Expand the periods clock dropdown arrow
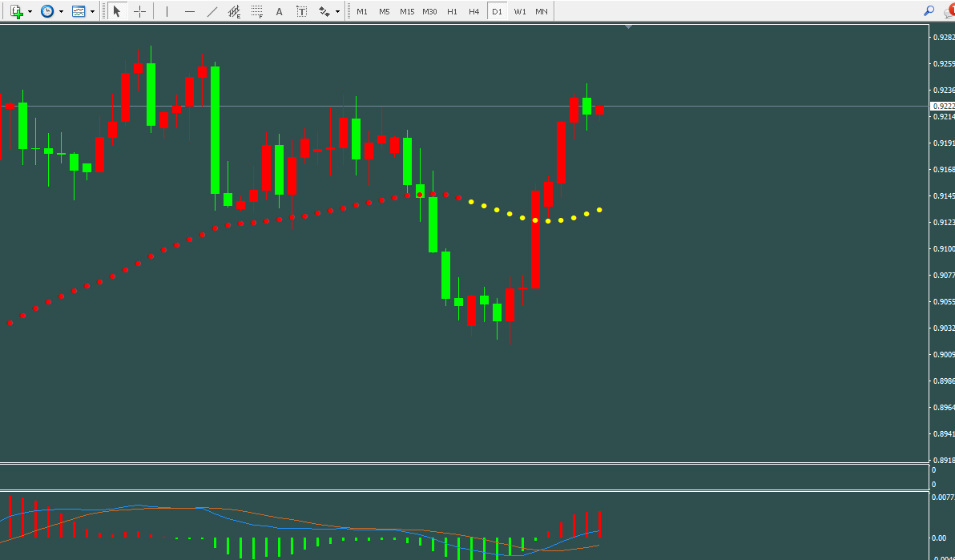The height and width of the screenshot is (560, 955). point(61,11)
